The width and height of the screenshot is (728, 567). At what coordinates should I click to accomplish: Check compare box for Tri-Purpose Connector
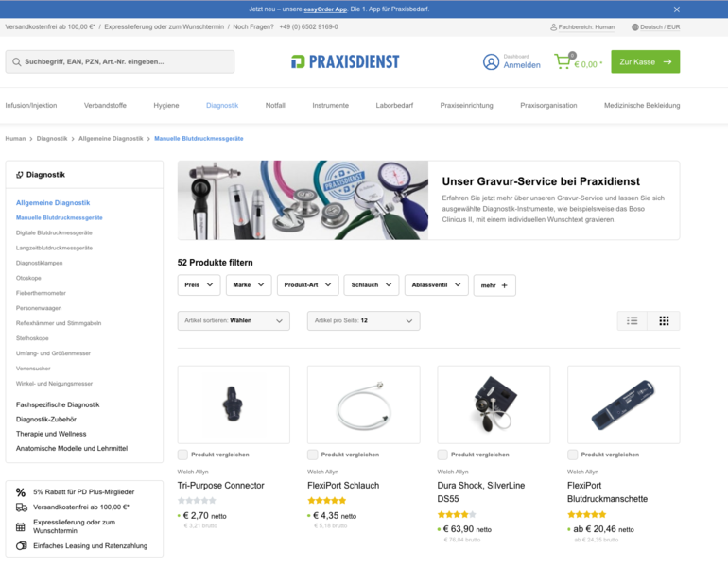(x=182, y=455)
